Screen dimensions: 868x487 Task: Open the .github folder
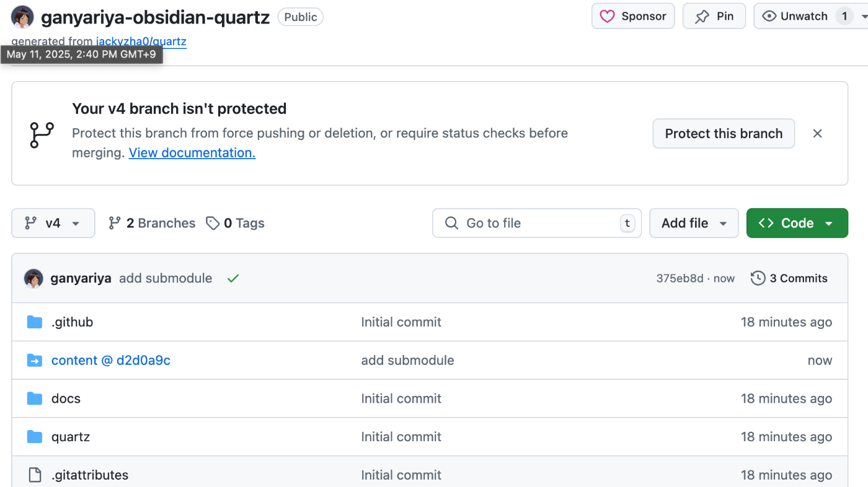[72, 322]
